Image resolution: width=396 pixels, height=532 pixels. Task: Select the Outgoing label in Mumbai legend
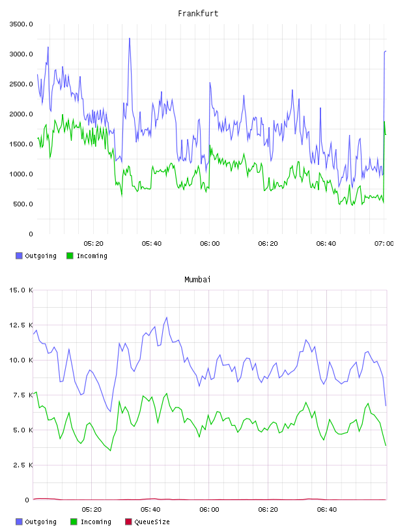point(40,522)
